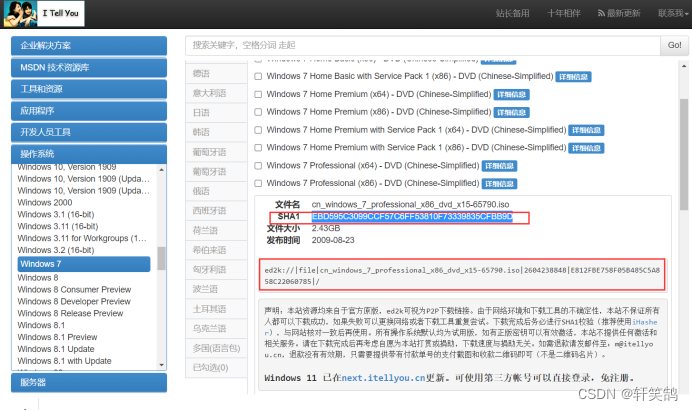The image size is (693, 411).
Task: Click OS list scrollbar up arrow
Action: click(161, 170)
